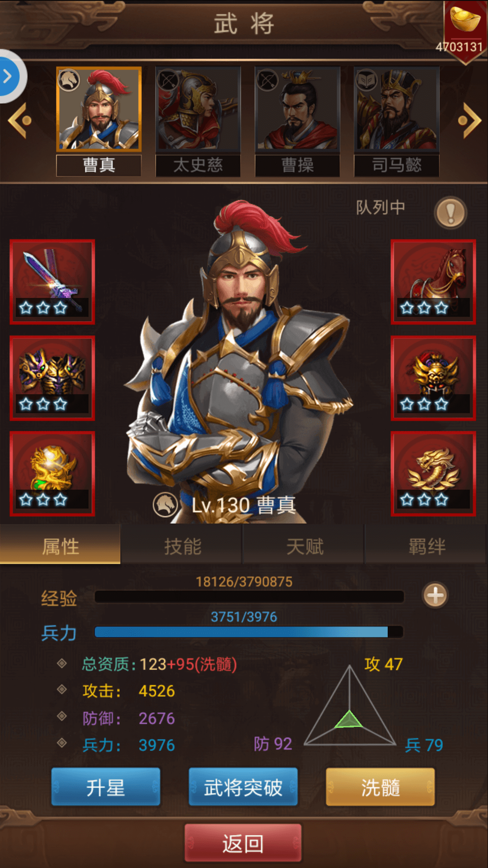Open the golden helmet equipment slot
This screenshot has width=488, height=868.
coord(433,378)
